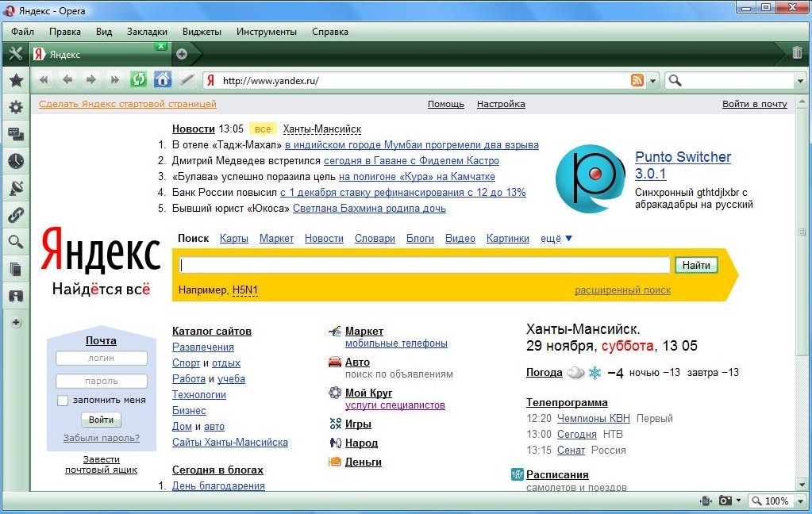Reload the page with green refresh icon

tap(138, 79)
